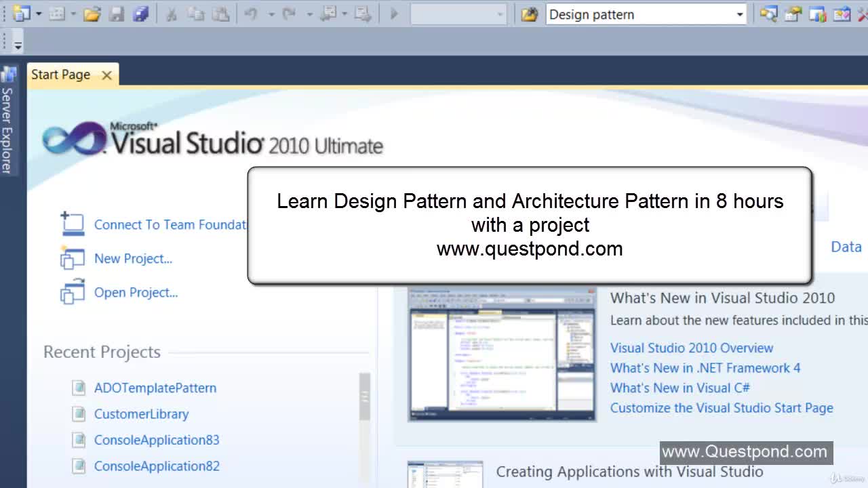Open the CustomerLibrary recent project
Viewport: 868px width, 488px height.
(x=141, y=413)
